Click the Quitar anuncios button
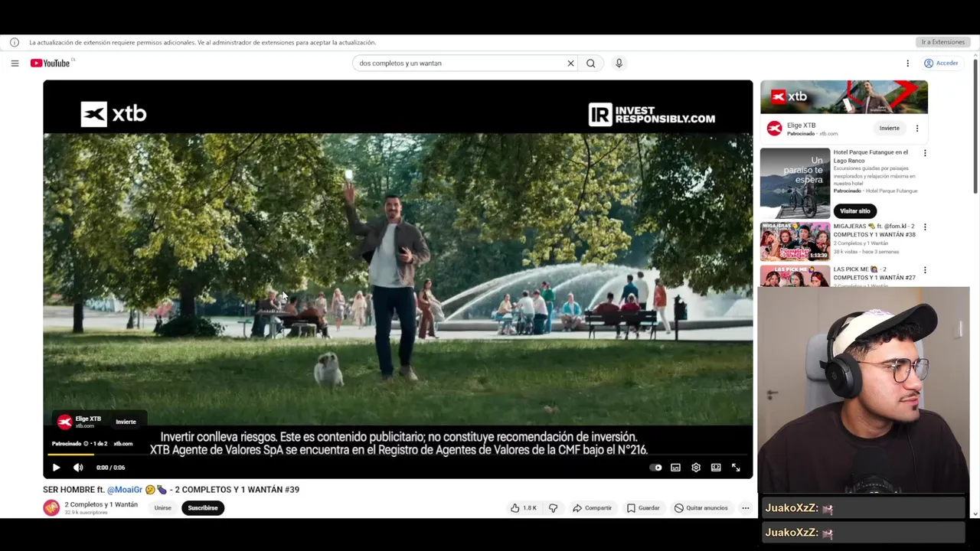Screen dimensions: 980x551 point(701,508)
